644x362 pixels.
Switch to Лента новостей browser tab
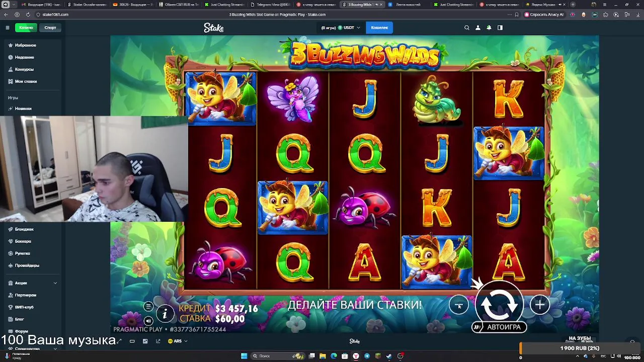point(408,5)
